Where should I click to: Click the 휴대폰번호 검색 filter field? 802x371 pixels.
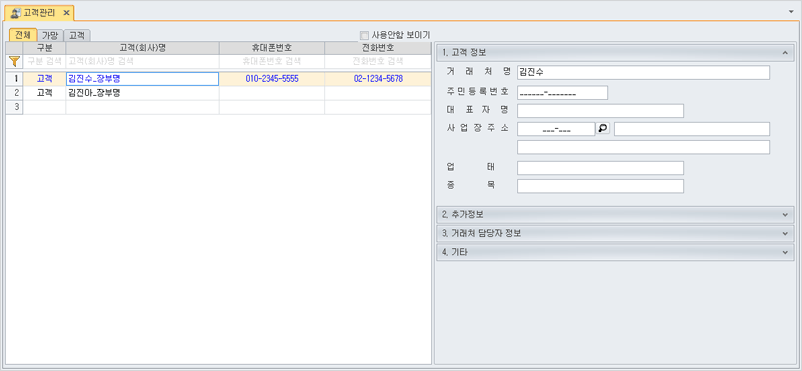click(x=272, y=62)
